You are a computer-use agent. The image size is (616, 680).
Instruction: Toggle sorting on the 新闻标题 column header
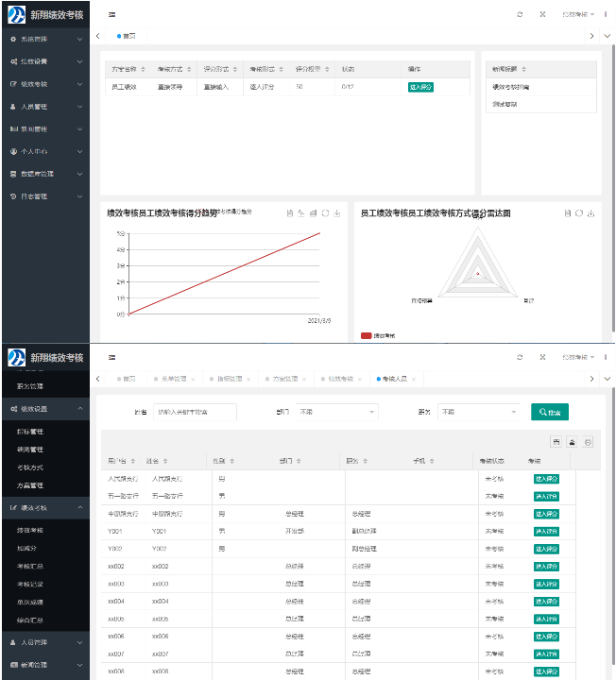tap(510, 70)
